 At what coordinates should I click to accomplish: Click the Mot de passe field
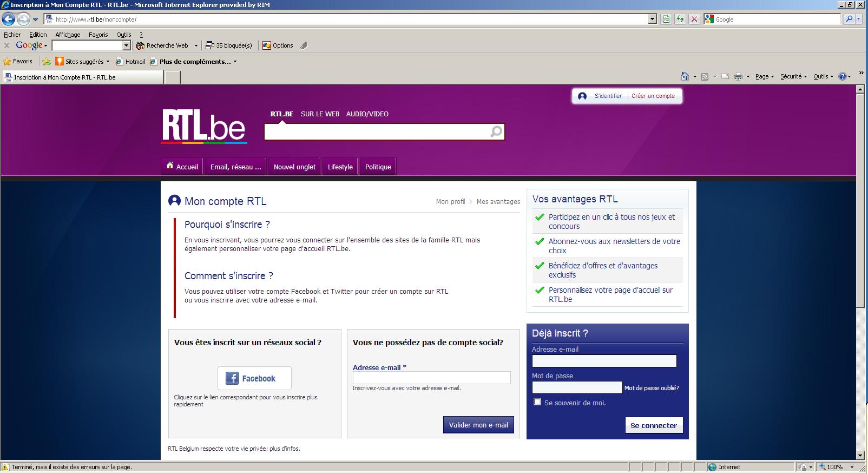[x=577, y=387]
